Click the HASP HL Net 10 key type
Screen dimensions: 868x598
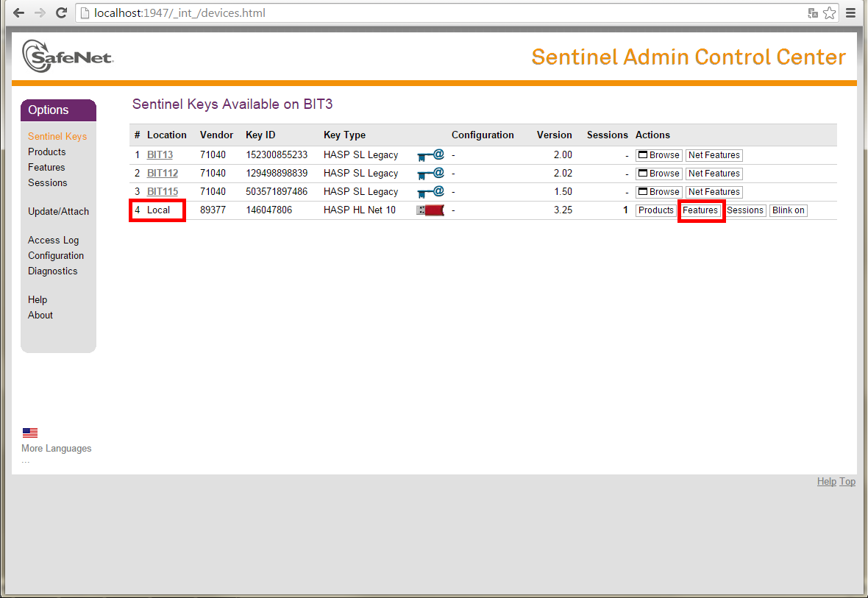(360, 210)
